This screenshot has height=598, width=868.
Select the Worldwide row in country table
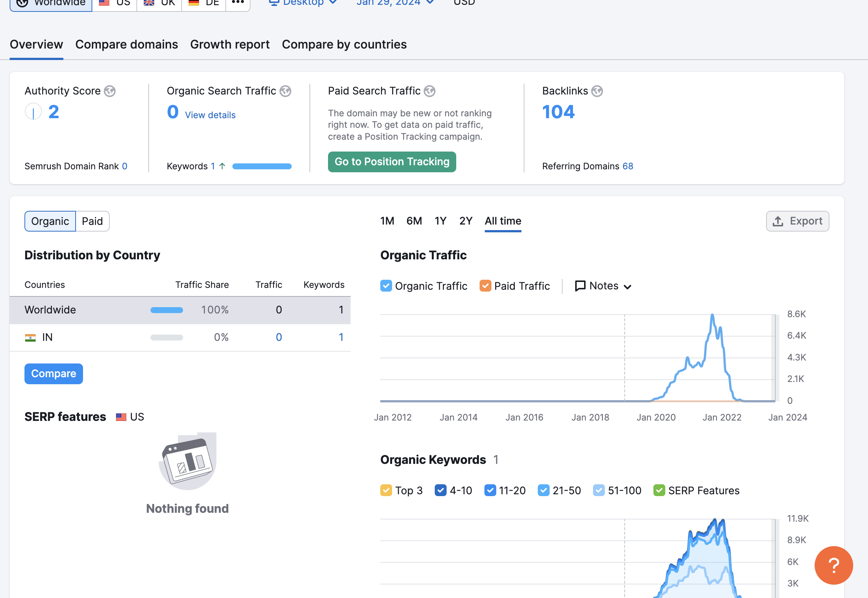pos(180,310)
